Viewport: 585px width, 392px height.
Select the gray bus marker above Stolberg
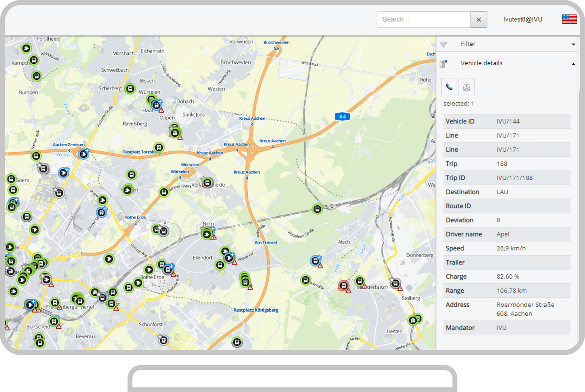(395, 283)
